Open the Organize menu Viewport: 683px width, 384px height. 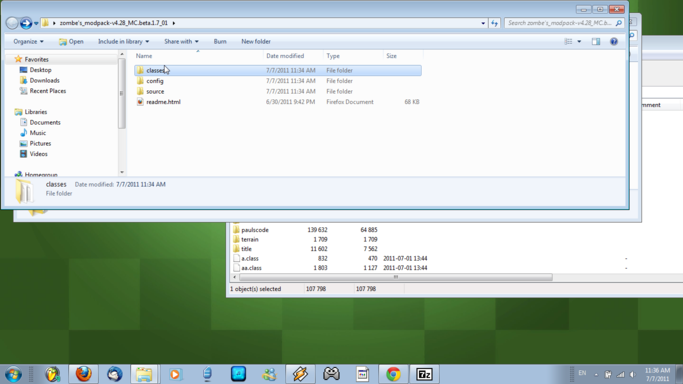(x=28, y=41)
